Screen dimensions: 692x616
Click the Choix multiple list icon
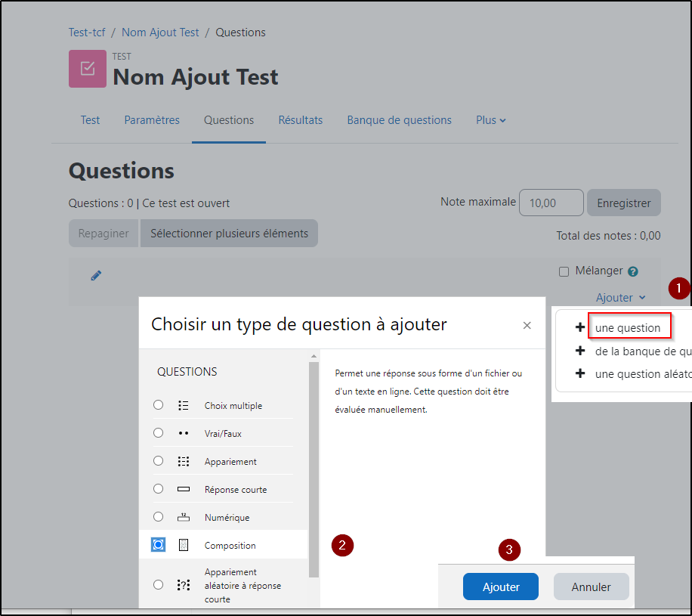point(184,406)
